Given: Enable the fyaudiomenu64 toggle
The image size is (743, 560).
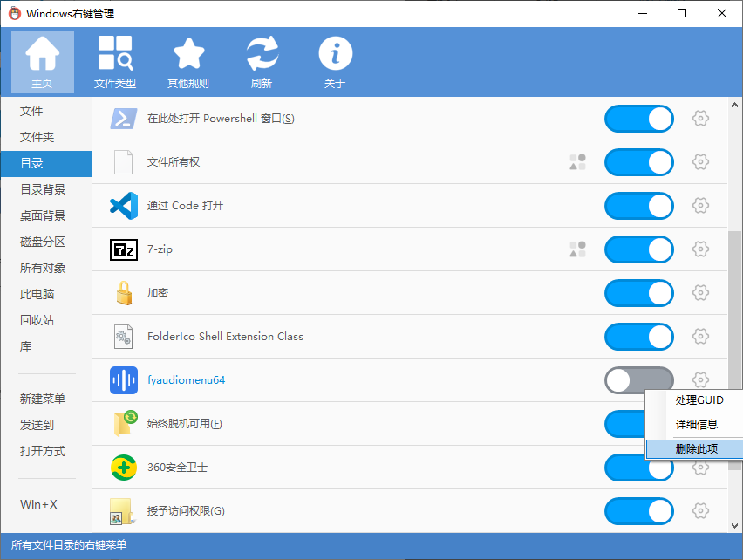Looking at the screenshot, I should click(x=638, y=380).
